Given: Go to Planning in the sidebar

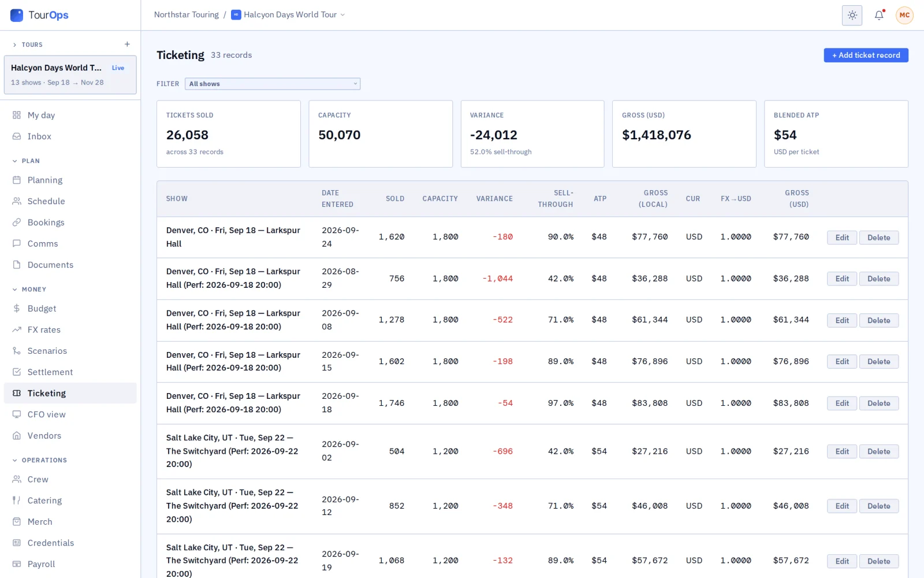Looking at the screenshot, I should pyautogui.click(x=70, y=180).
